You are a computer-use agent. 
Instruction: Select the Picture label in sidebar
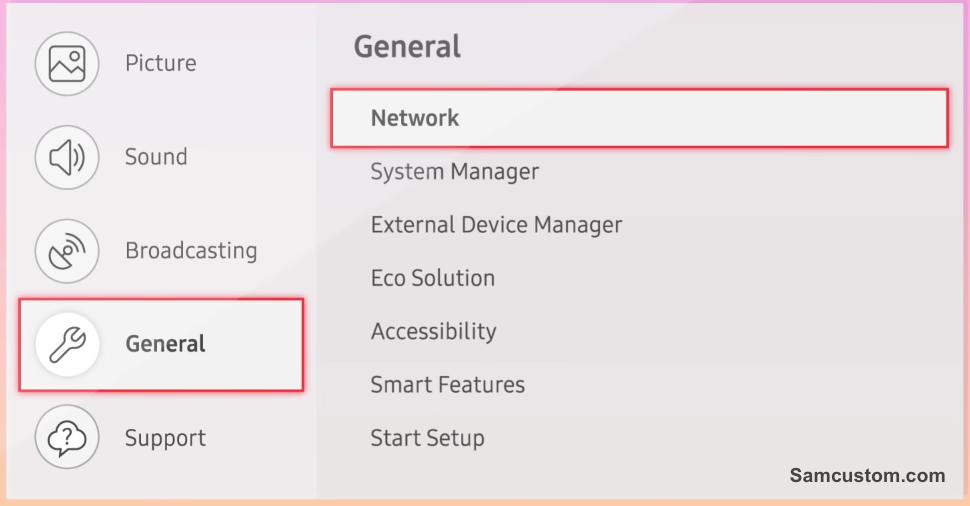pyautogui.click(x=161, y=63)
